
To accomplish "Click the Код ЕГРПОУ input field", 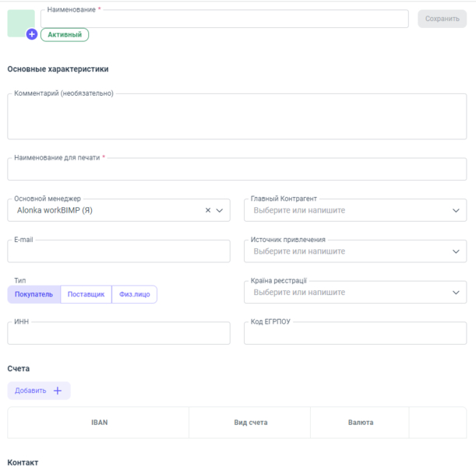I will tap(354, 334).
